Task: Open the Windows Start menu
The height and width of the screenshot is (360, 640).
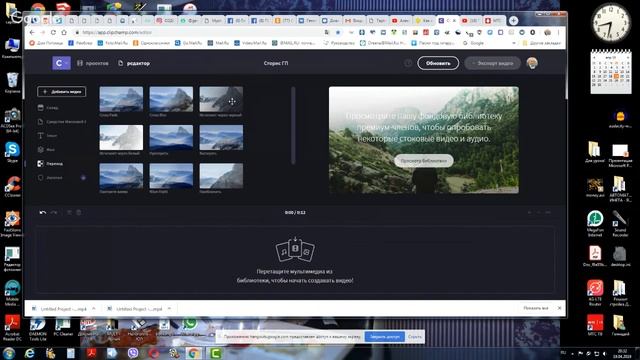Action: pyautogui.click(x=9, y=353)
